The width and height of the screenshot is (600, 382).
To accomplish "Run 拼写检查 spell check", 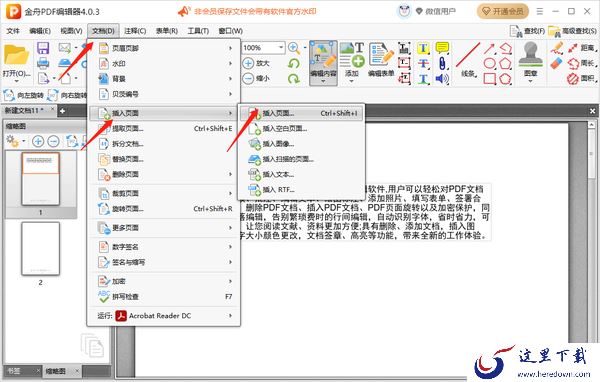I will coord(165,297).
